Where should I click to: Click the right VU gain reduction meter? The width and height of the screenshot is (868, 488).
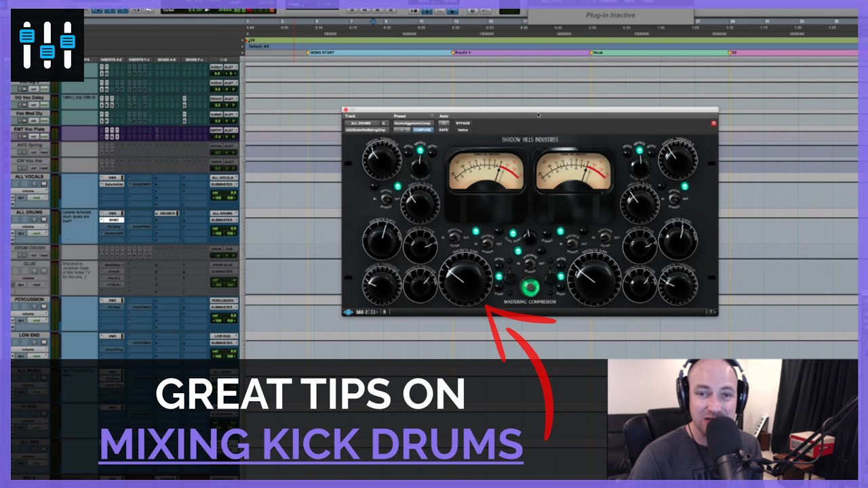(574, 171)
